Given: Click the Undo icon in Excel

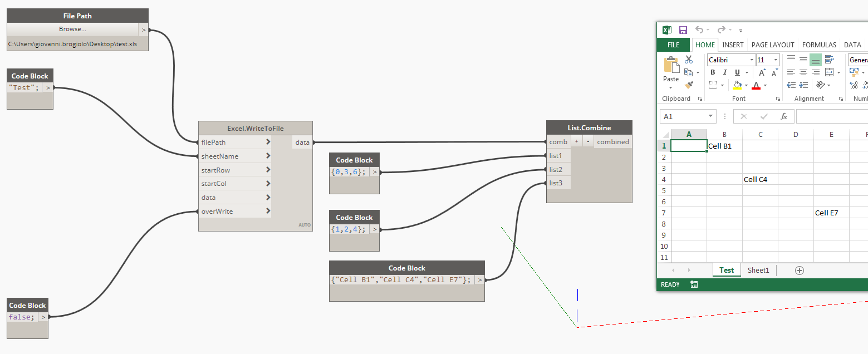Looking at the screenshot, I should click(x=699, y=29).
